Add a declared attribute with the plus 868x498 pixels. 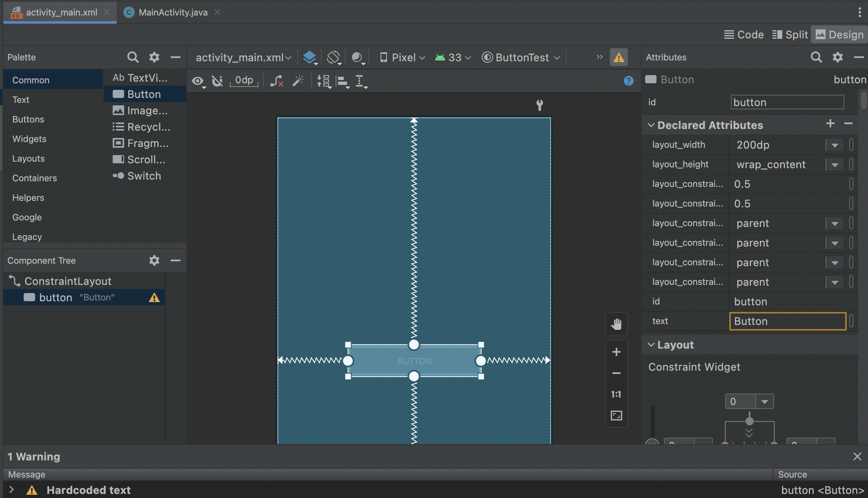(x=830, y=124)
